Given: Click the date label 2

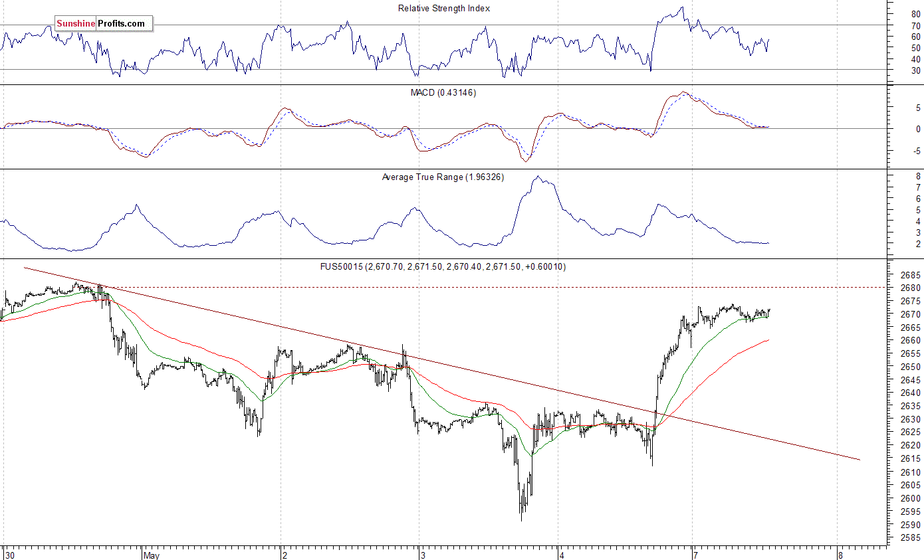Looking at the screenshot, I should coord(284,554).
